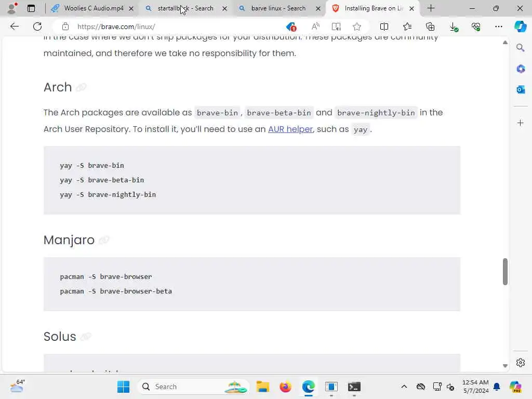The height and width of the screenshot is (399, 532).
Task: Click the yay -S brave-bin command line
Action: (92, 166)
